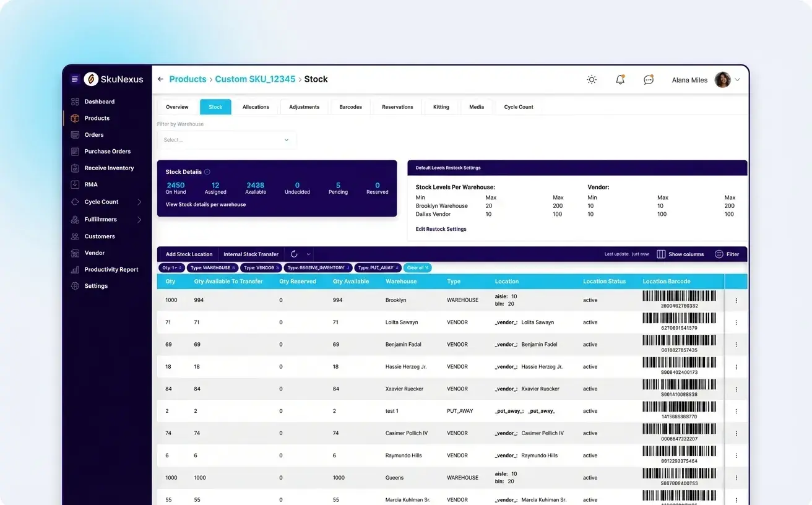
Task: Open the chat messages icon
Action: click(x=648, y=79)
